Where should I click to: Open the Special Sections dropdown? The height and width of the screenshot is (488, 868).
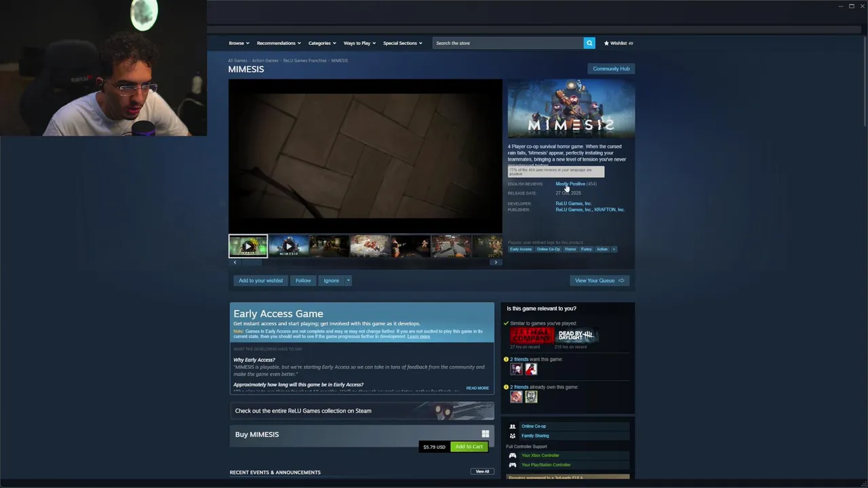[402, 43]
